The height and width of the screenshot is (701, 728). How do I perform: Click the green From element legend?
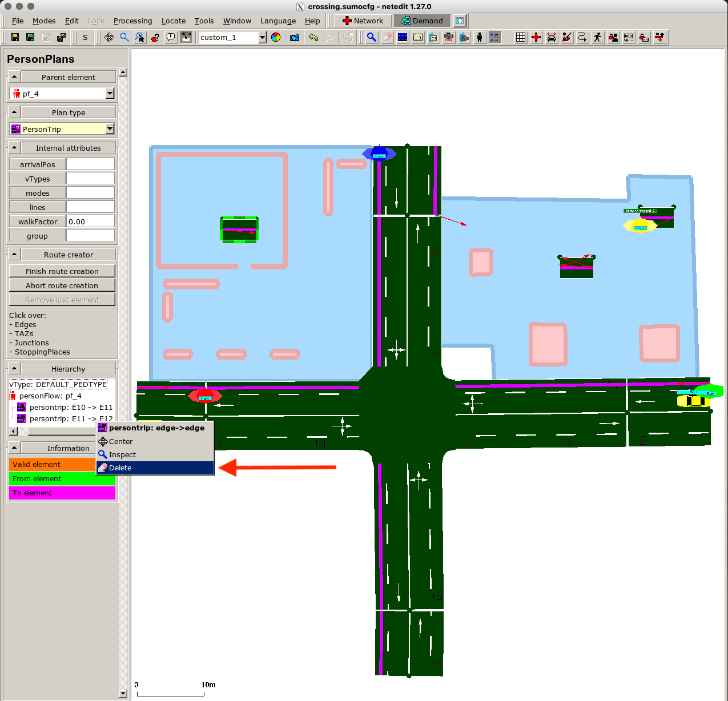click(x=62, y=478)
